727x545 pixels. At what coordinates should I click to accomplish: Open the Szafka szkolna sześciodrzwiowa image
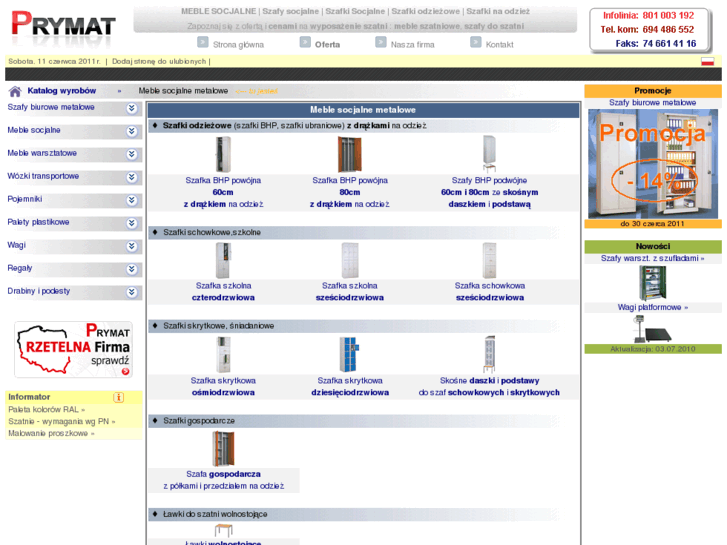(350, 260)
